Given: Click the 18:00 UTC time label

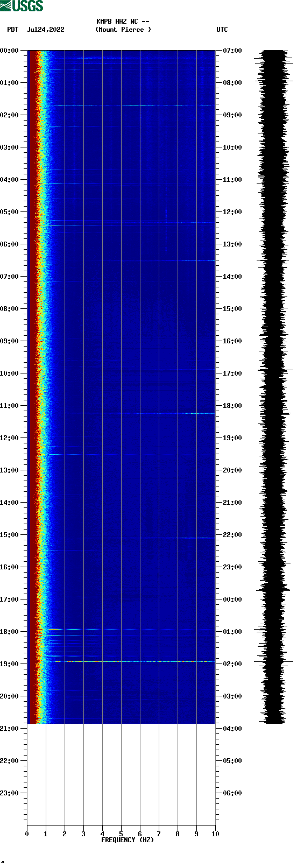Looking at the screenshot, I should (x=232, y=406).
